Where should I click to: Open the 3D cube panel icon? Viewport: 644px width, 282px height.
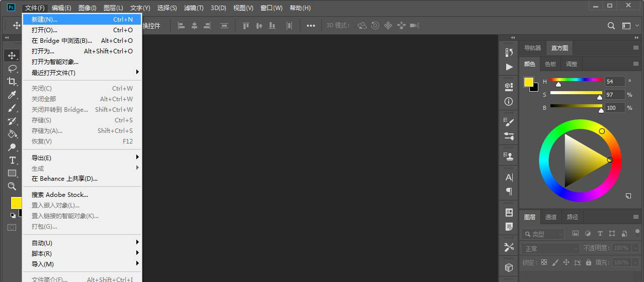509,267
